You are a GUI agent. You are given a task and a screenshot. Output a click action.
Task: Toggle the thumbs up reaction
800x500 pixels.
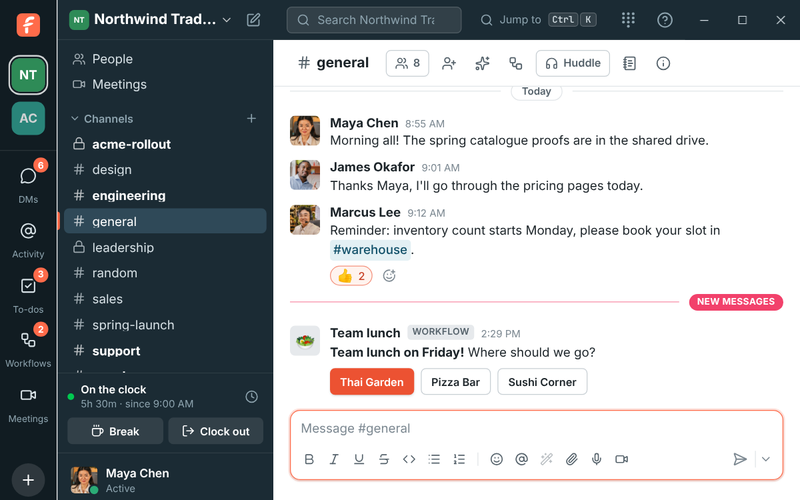click(x=351, y=276)
